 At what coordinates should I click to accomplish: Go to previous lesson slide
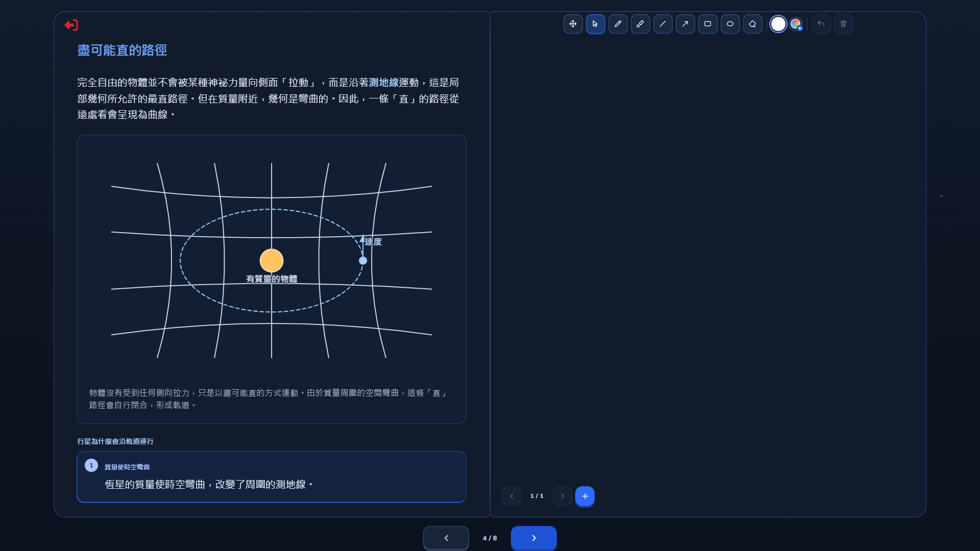coord(446,538)
